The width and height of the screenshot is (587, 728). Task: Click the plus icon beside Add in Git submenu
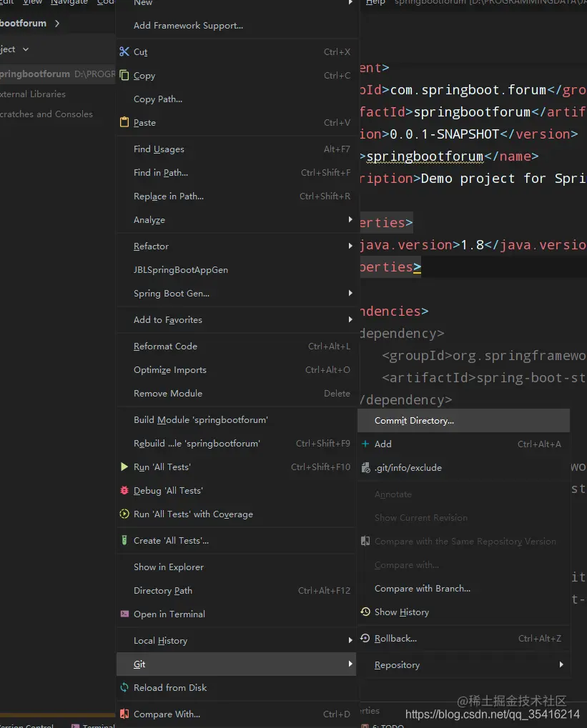coord(365,444)
